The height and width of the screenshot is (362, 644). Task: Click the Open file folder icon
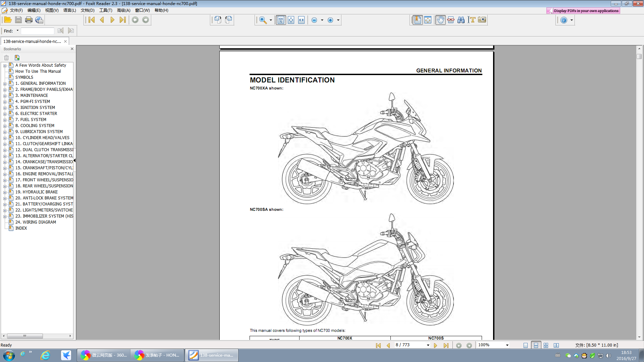pyautogui.click(x=8, y=20)
